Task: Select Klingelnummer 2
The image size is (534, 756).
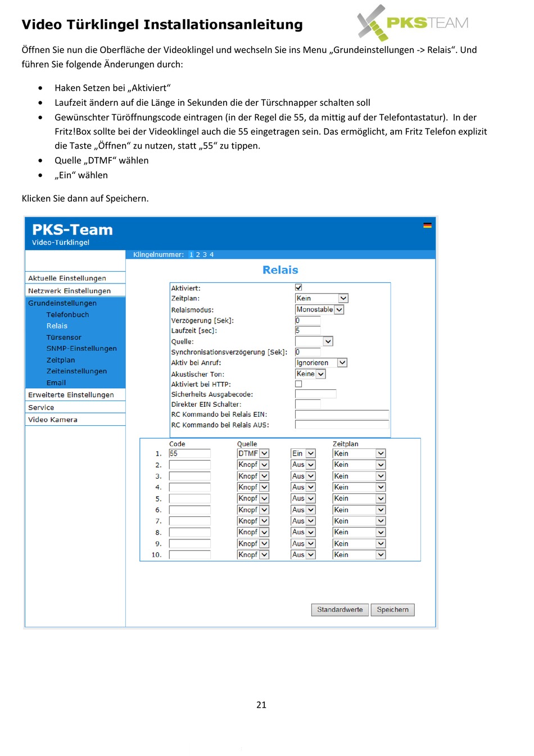Action: [198, 255]
